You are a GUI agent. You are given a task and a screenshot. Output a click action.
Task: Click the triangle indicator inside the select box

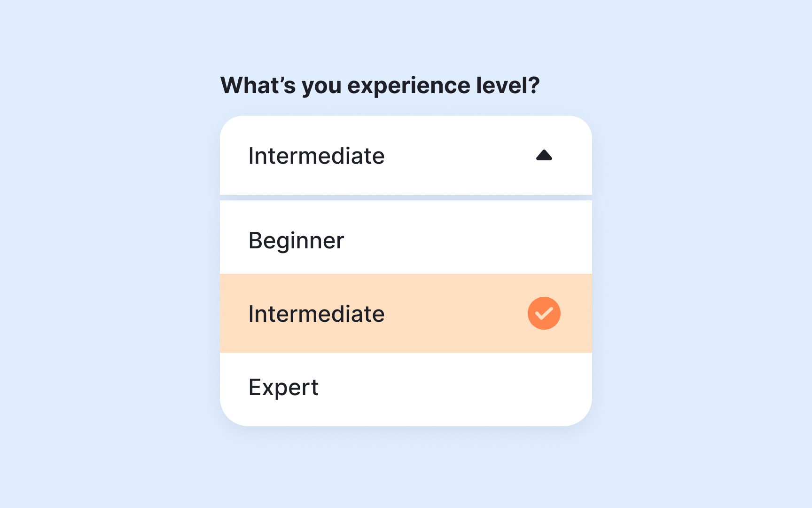coord(544,155)
